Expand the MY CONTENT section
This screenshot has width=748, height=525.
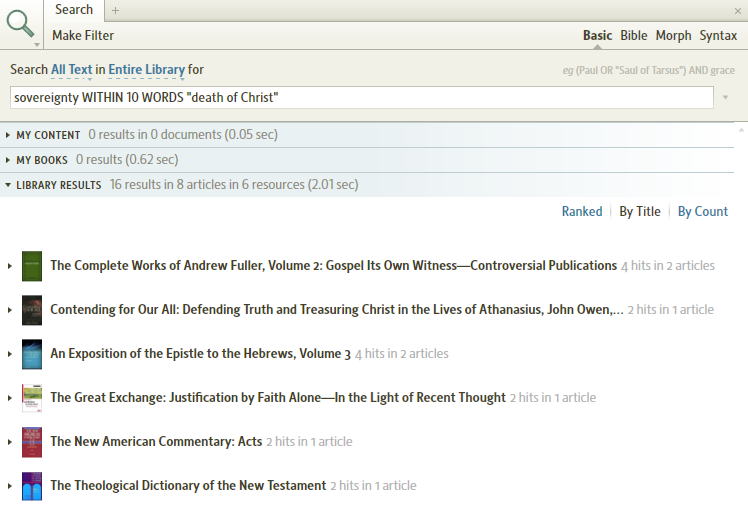8,135
